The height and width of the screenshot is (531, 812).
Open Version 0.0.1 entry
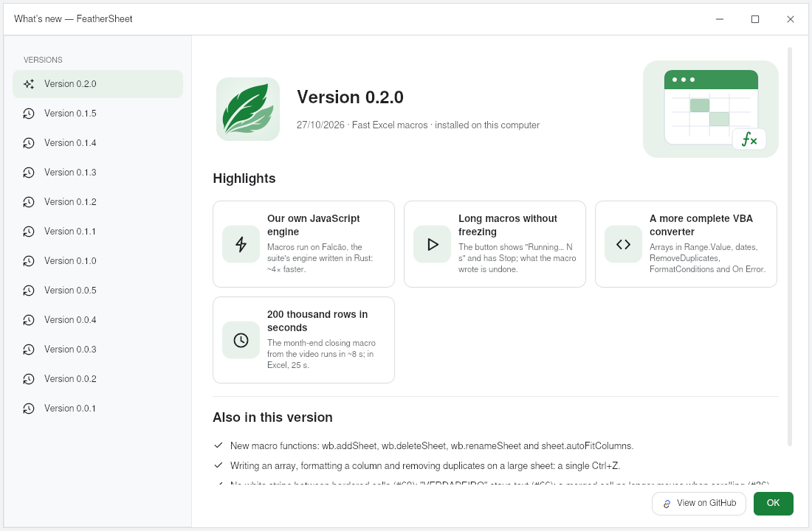coord(97,409)
